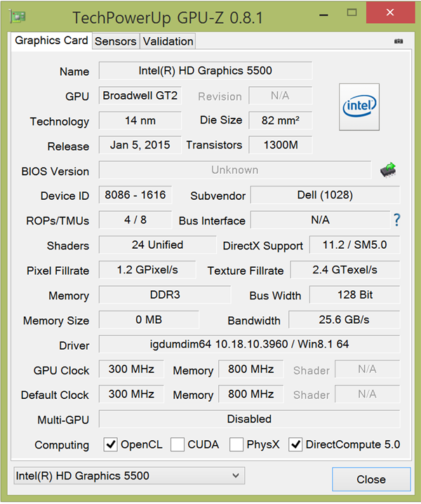Click the GPU Clock value 300 MHz
The image size is (421, 504).
131,369
